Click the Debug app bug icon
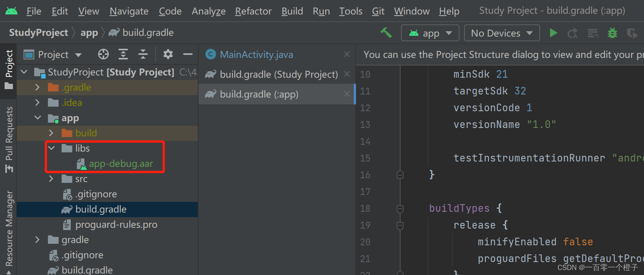This screenshot has height=275, width=644. click(612, 33)
